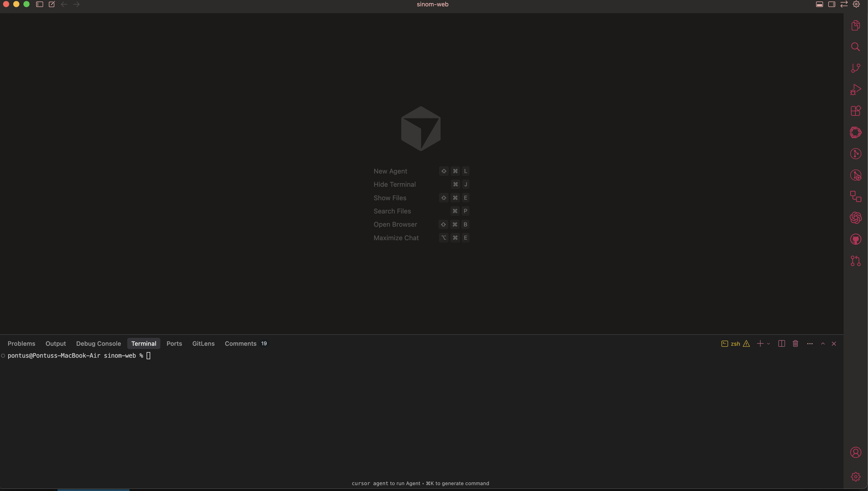868x491 pixels.
Task: Click the Accounts profile icon
Action: pos(855,452)
